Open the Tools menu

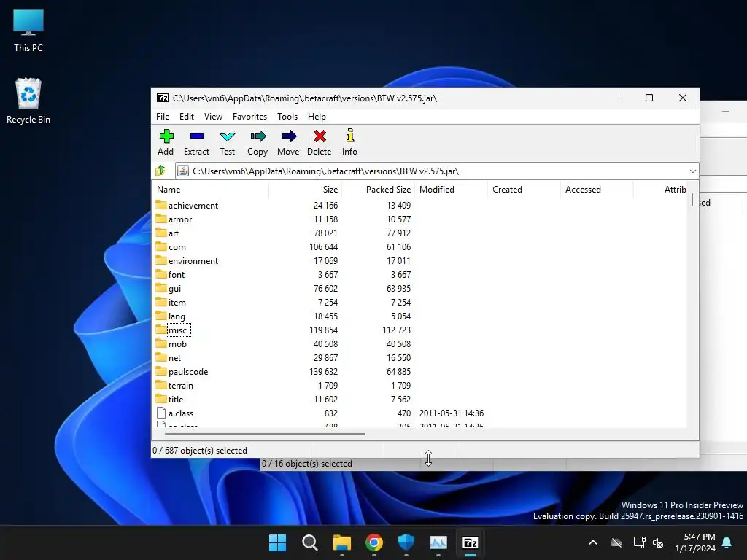coord(287,117)
